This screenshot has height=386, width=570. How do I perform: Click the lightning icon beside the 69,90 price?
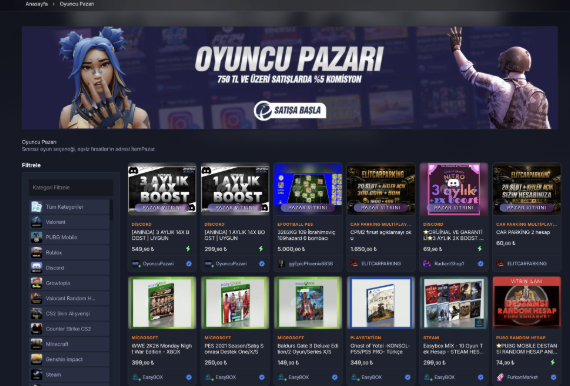coord(479,249)
